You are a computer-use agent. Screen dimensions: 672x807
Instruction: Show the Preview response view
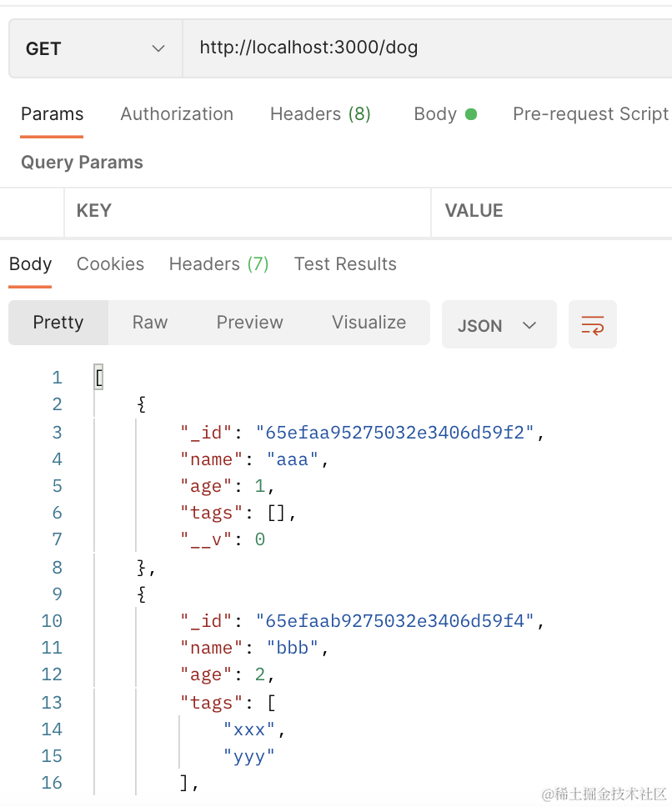pos(249,323)
